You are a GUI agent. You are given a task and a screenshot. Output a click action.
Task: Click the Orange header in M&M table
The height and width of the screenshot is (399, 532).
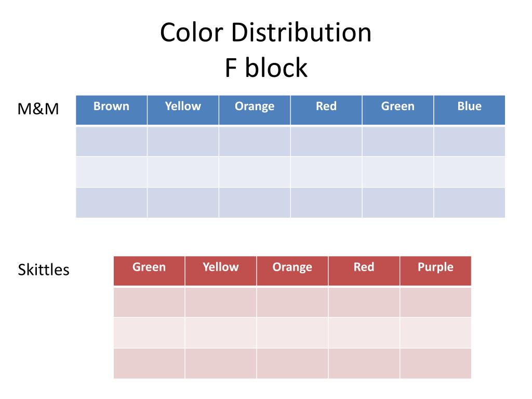pos(255,107)
